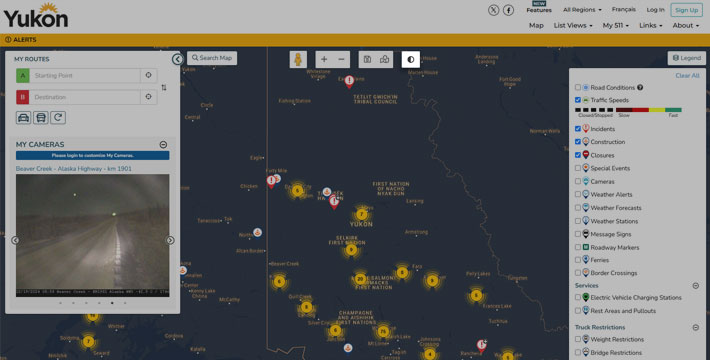Screen dimensions: 710x360
Task: Open Road Conditions help question mark
Action: [x=640, y=87]
